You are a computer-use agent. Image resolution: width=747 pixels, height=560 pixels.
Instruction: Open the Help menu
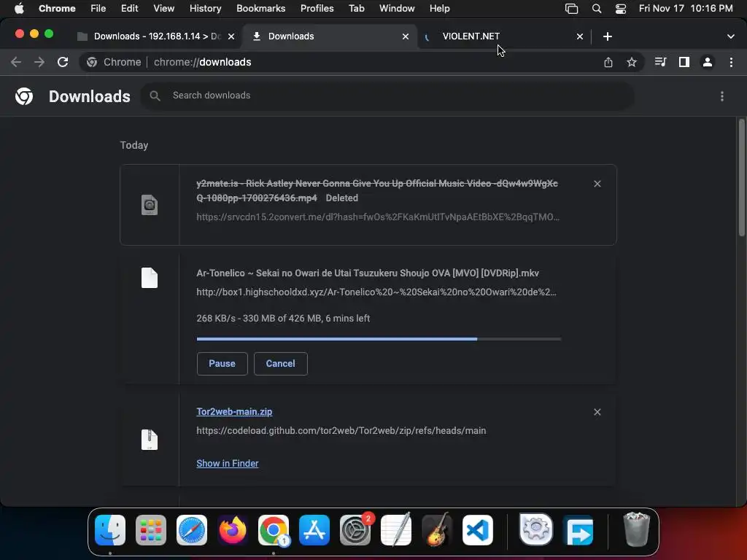coord(439,8)
